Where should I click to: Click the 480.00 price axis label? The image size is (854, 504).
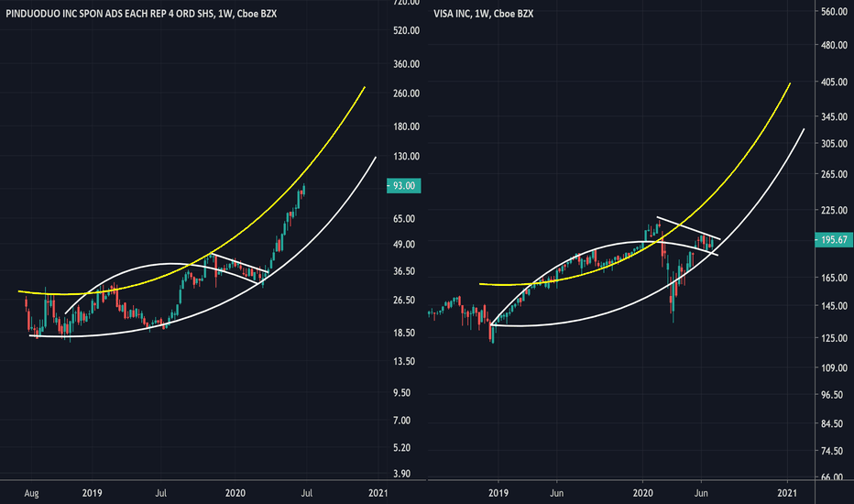point(835,45)
